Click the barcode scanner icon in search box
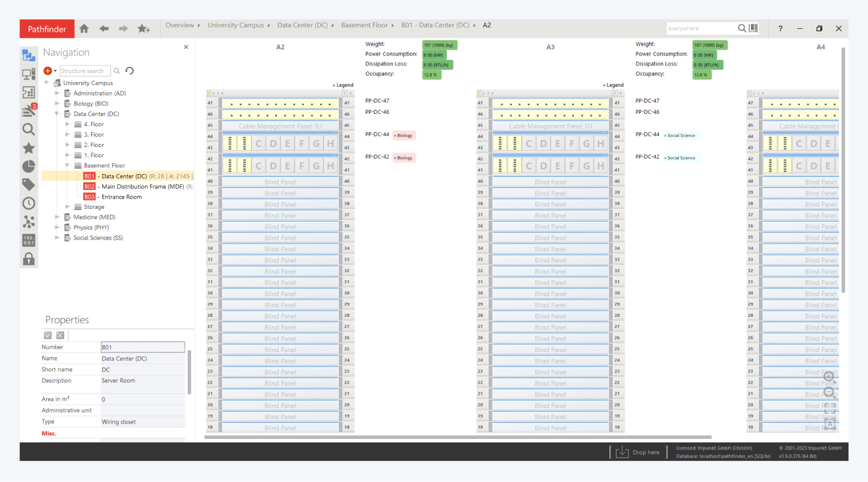 [x=753, y=28]
